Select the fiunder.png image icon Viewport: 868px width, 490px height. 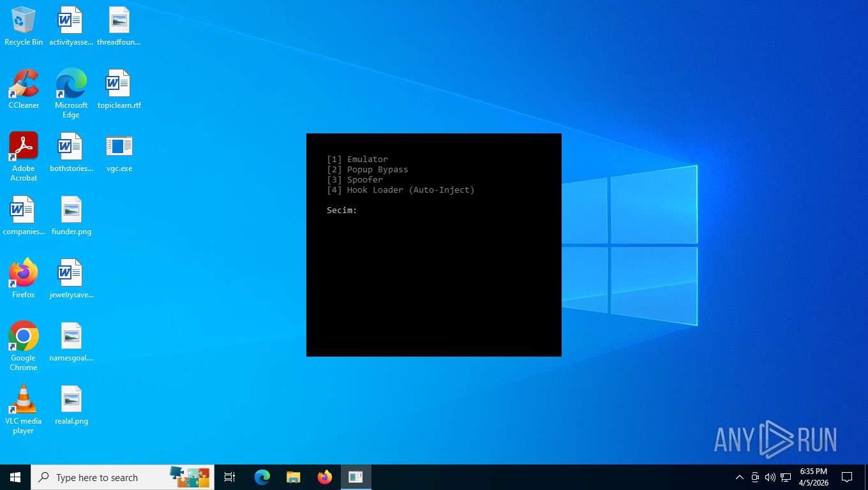(x=71, y=216)
